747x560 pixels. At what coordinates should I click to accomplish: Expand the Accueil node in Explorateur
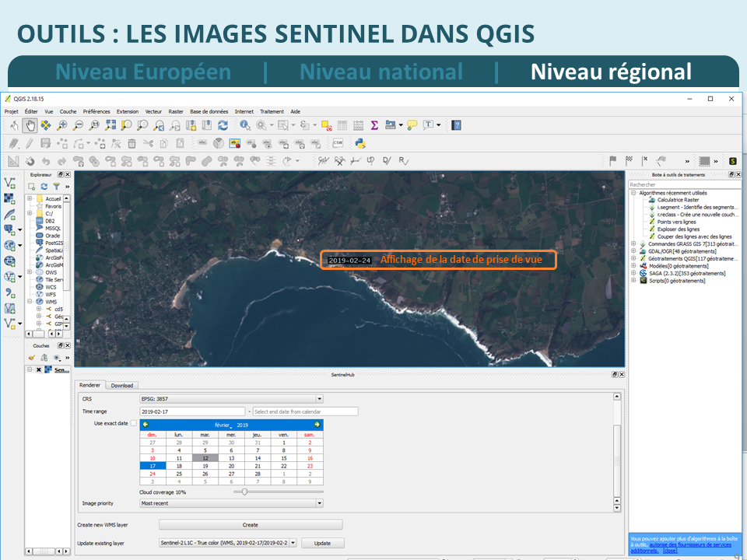[x=30, y=198]
